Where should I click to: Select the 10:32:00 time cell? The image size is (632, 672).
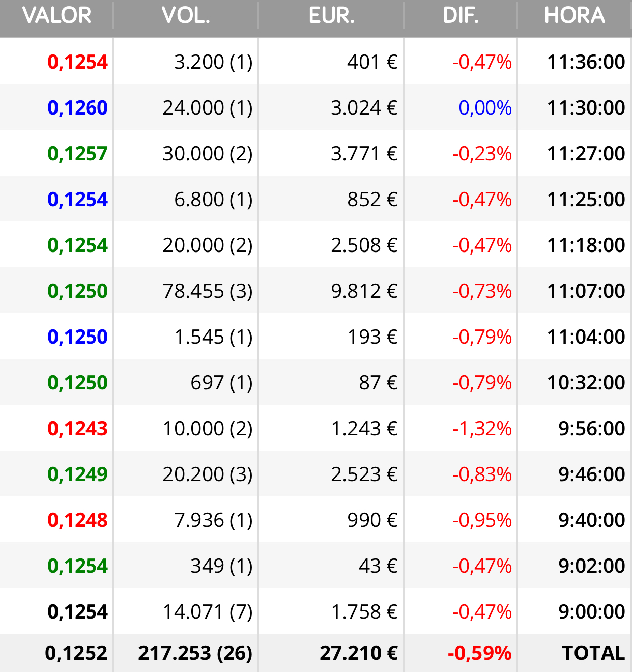coord(586,383)
